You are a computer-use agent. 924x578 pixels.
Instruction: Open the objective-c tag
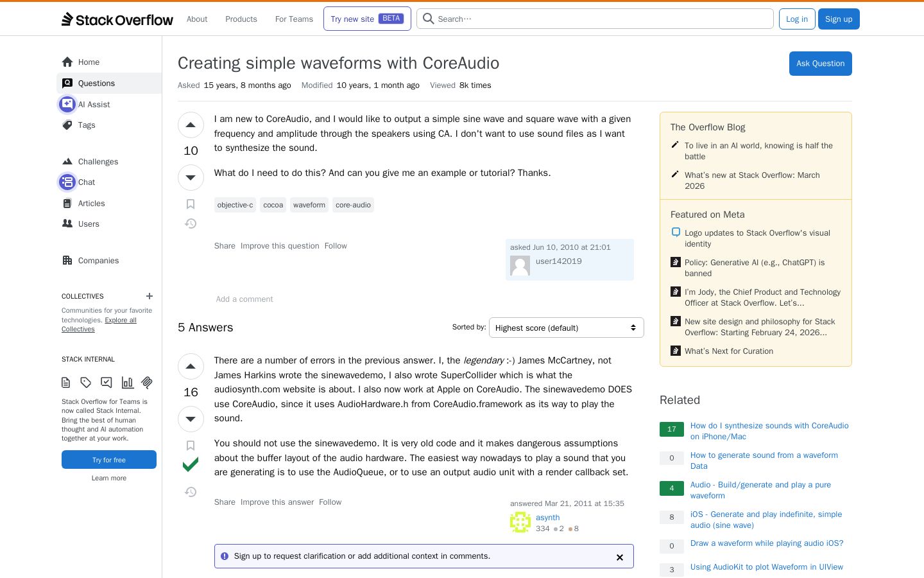pos(235,205)
